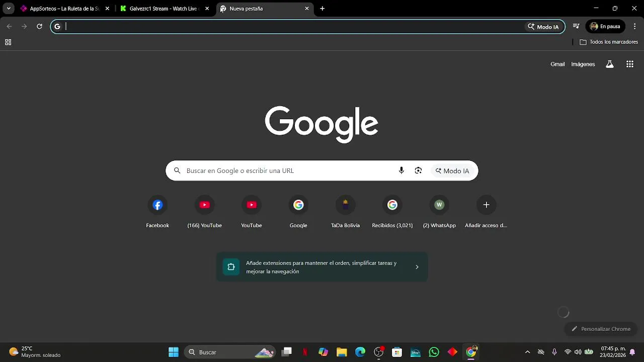The width and height of the screenshot is (644, 362).
Task: Close the Nueva pestaña tab
Action: click(307, 9)
